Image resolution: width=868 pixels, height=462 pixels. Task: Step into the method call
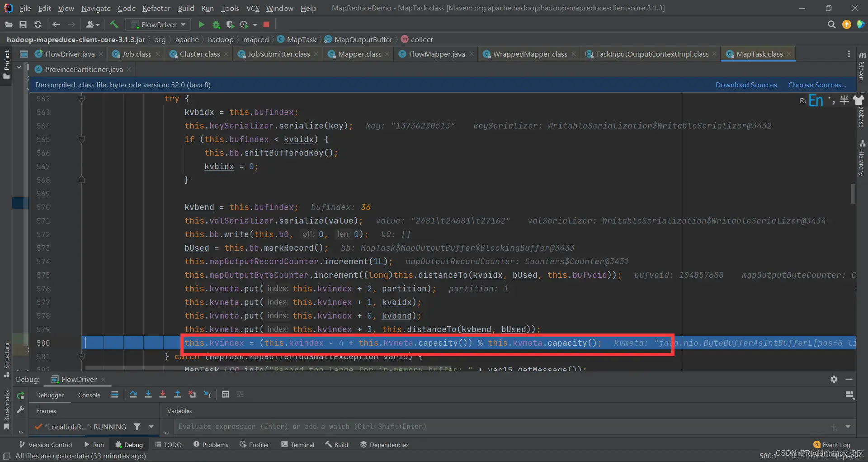(x=148, y=395)
